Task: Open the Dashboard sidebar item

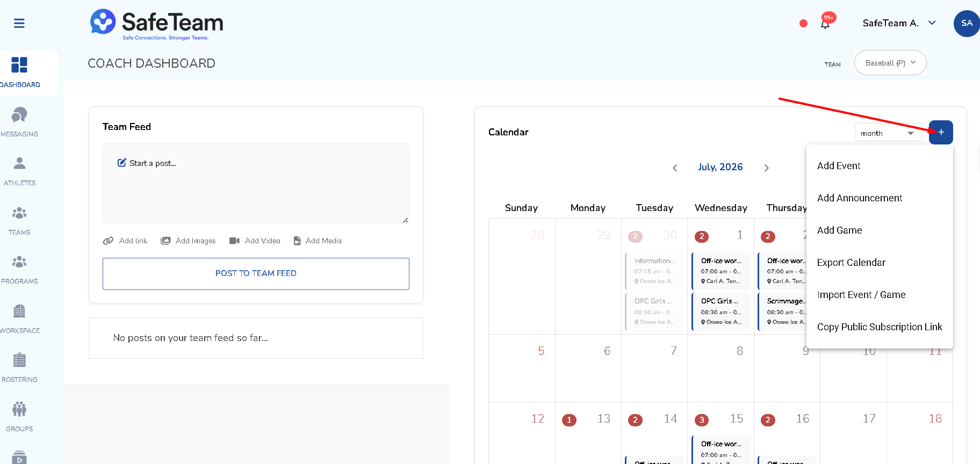Action: click(x=19, y=73)
